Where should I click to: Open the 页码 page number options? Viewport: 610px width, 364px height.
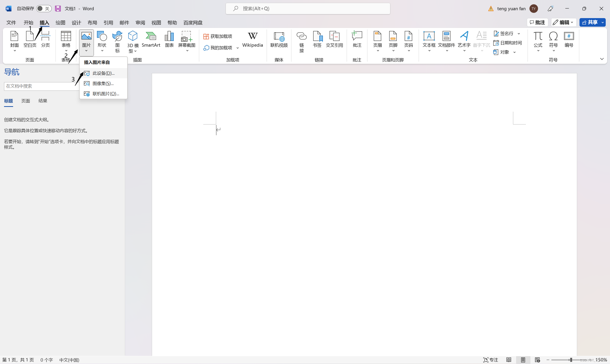coord(408,41)
